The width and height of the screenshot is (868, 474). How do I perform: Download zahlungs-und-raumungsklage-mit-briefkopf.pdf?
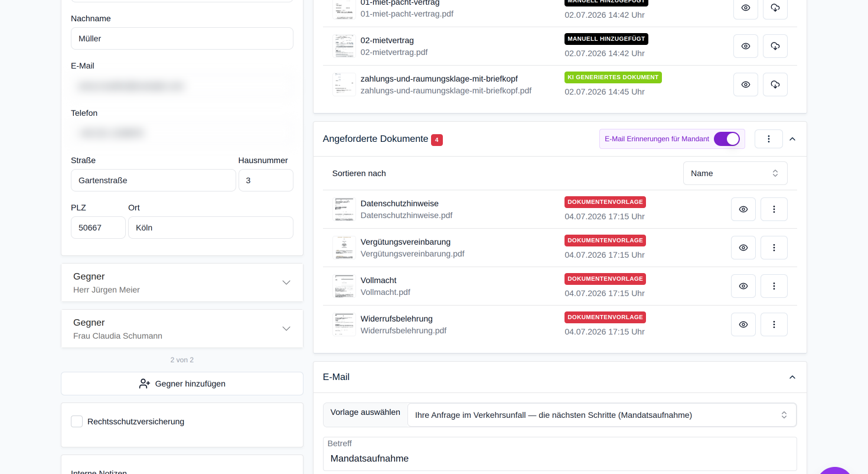point(775,85)
